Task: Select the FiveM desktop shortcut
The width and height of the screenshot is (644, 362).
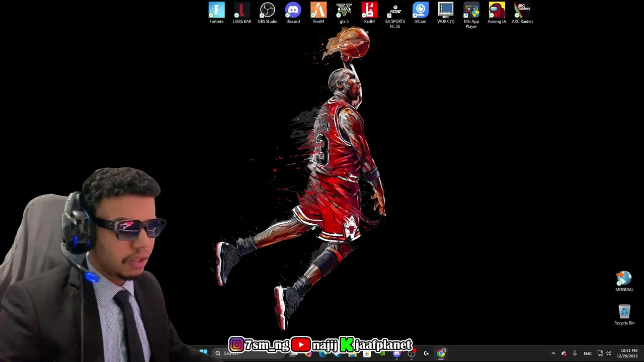Action: 318,13
